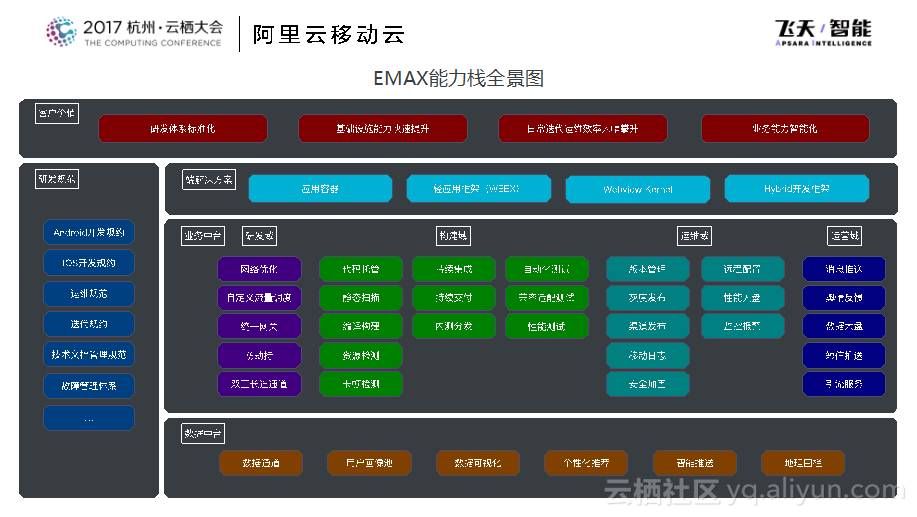Click the blue ellipsis block in the left column
Image resolution: width=917 pixels, height=517 pixels.
(x=89, y=418)
